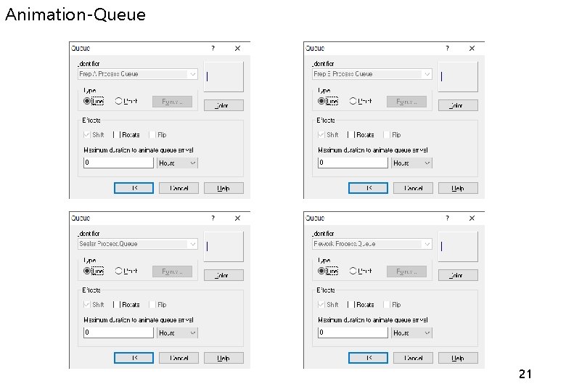Open Color picker in Prep B Queue dialog
This screenshot has height=392, width=566.
(x=458, y=105)
